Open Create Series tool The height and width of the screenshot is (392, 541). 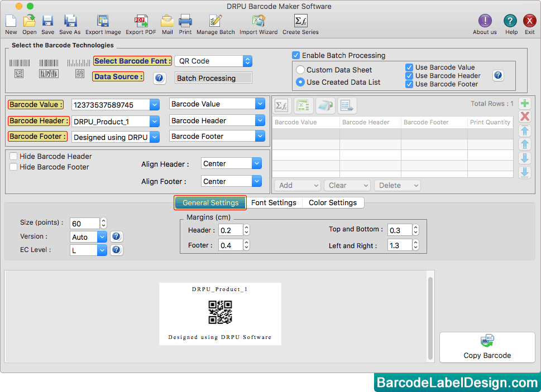pyautogui.click(x=300, y=21)
